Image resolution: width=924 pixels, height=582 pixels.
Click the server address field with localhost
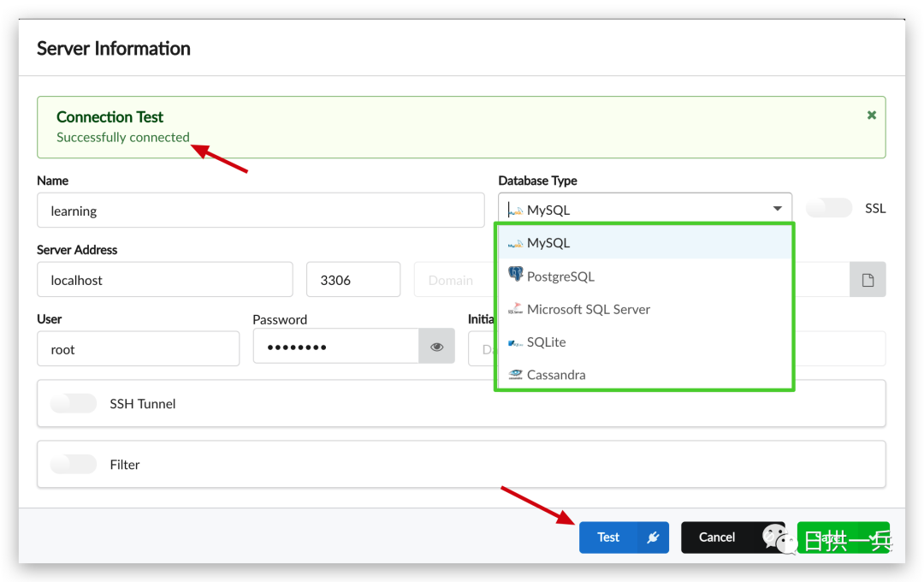tap(165, 280)
